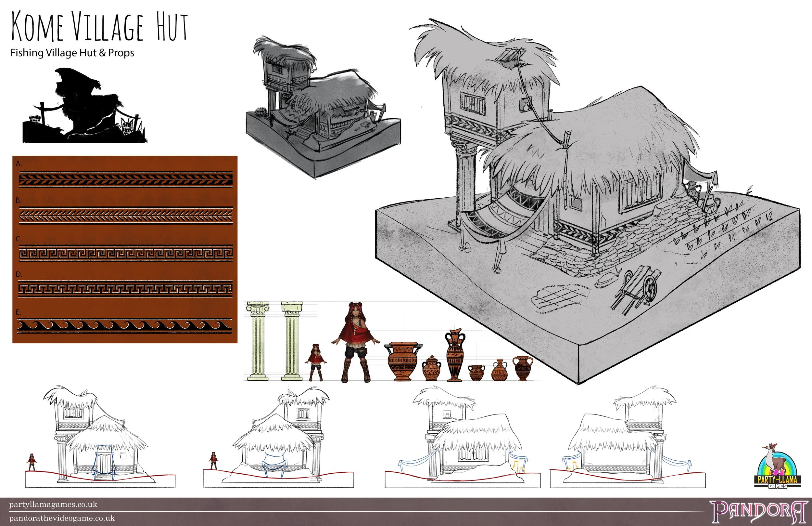The image size is (812, 526).
Task: Select the last two-handled amphora on right
Action: click(x=522, y=369)
